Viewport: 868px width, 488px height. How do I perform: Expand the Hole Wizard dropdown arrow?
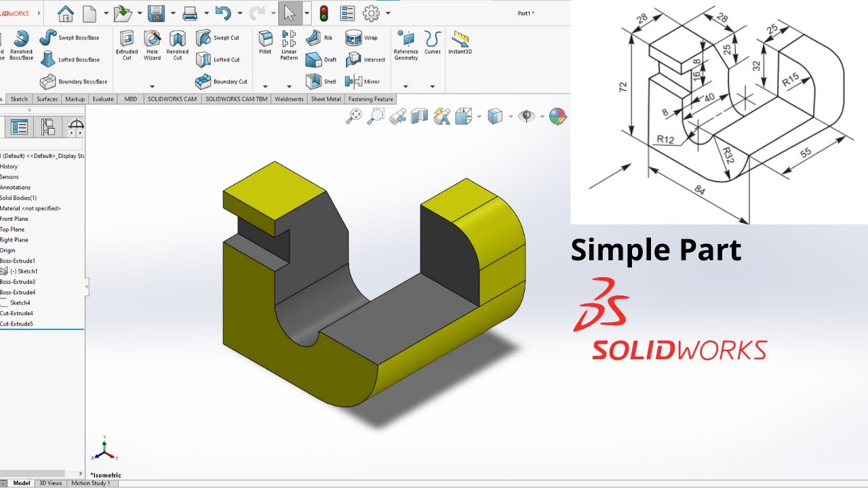(152, 87)
